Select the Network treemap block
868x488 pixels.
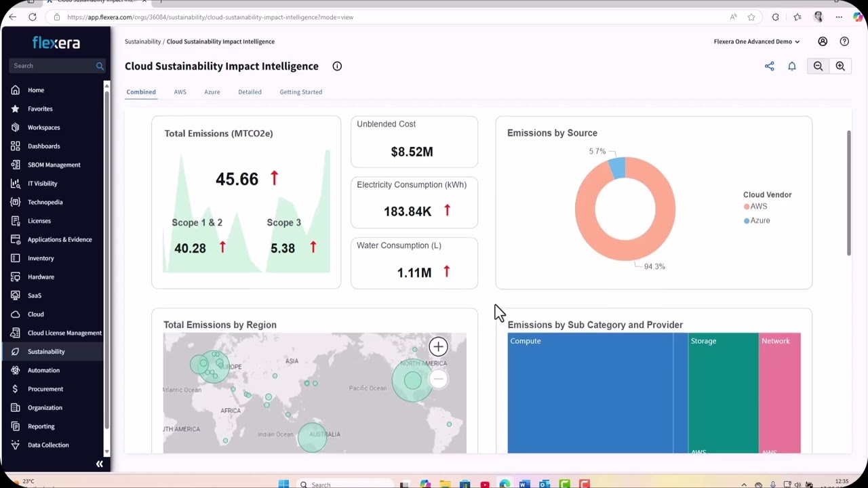click(x=780, y=393)
